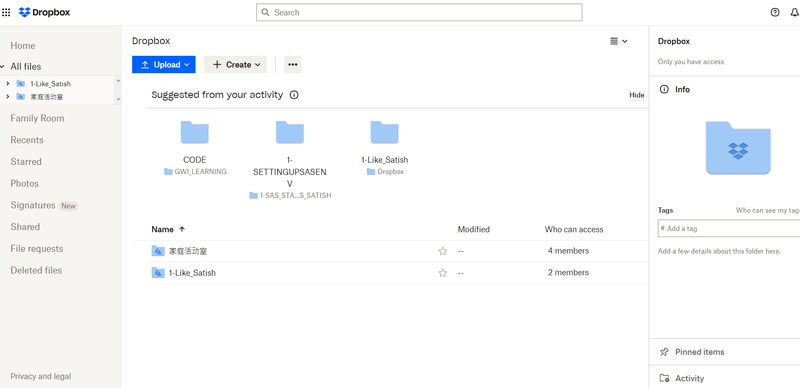Click the large Dropbox folder image
This screenshot has width=800, height=388.
[738, 149]
